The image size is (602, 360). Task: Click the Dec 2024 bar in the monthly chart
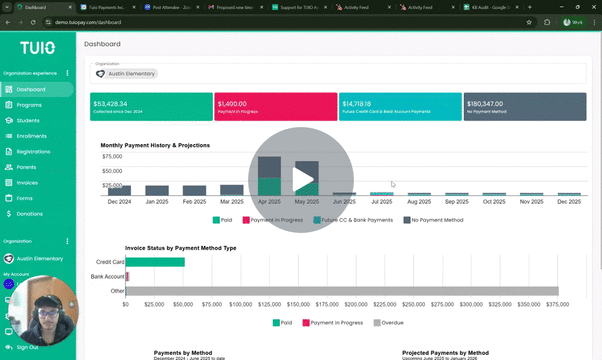[119, 190]
